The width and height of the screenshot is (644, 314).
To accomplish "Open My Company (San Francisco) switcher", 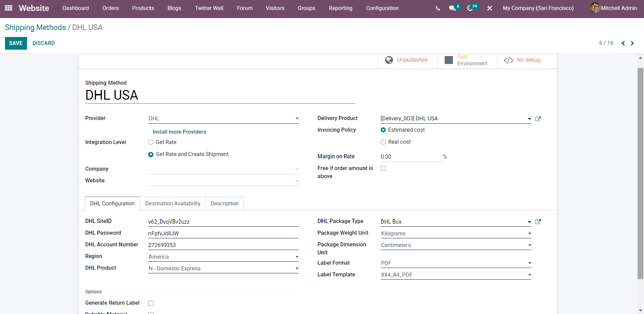I will [538, 8].
